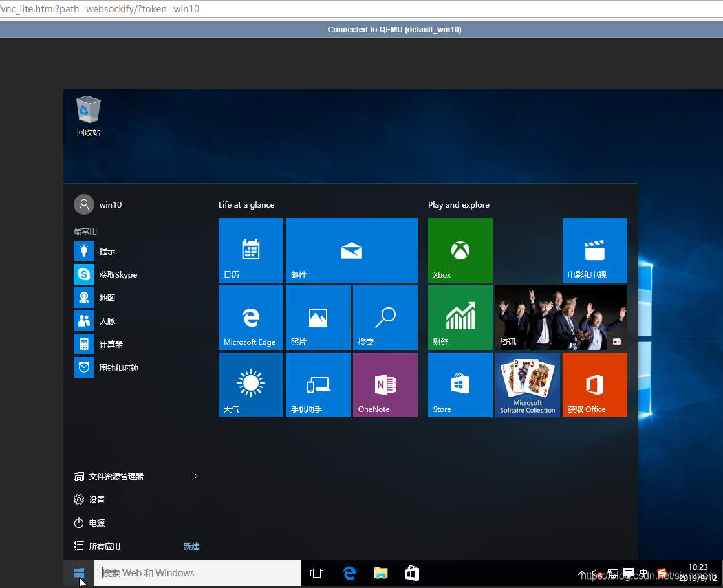Viewport: 723px width, 588px height.
Task: Open File Explorer from the taskbar
Action: click(x=380, y=573)
